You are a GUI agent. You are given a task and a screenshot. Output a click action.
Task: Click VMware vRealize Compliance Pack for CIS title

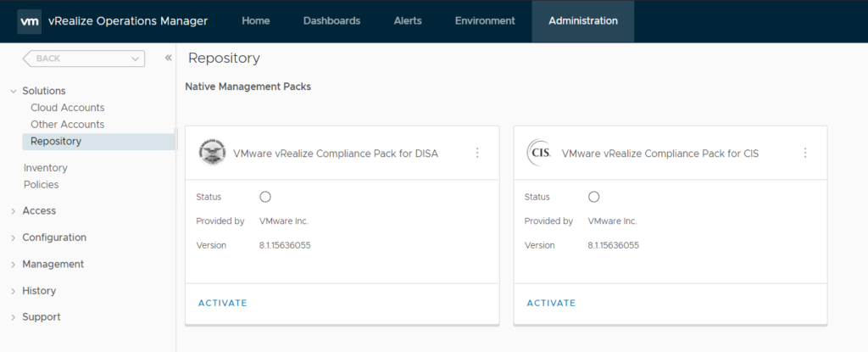click(659, 154)
